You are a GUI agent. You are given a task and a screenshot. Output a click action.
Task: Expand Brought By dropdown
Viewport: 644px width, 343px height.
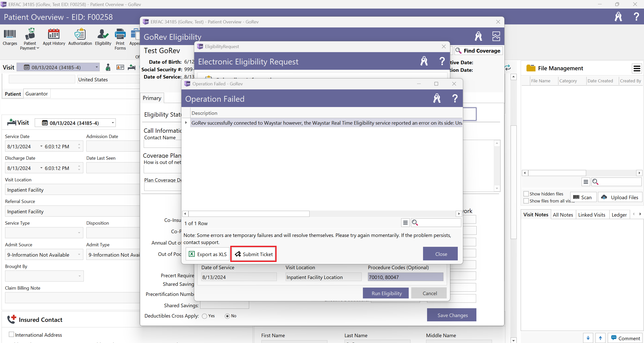(x=80, y=276)
